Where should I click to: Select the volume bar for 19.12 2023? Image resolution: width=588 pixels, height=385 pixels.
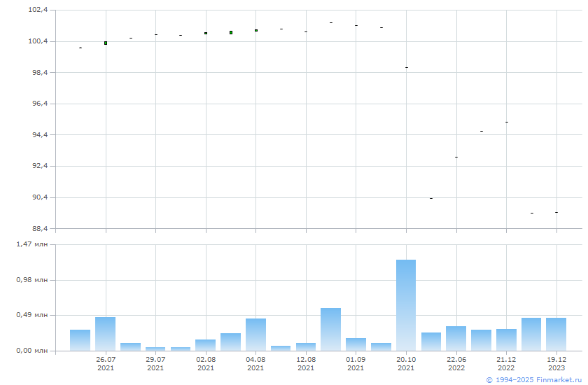click(556, 335)
